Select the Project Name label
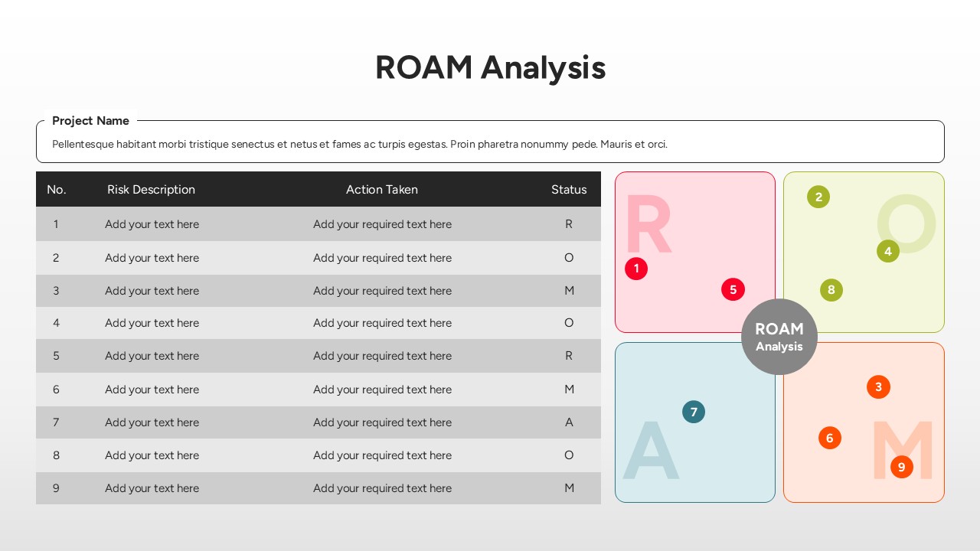The width and height of the screenshot is (980, 551). click(90, 121)
